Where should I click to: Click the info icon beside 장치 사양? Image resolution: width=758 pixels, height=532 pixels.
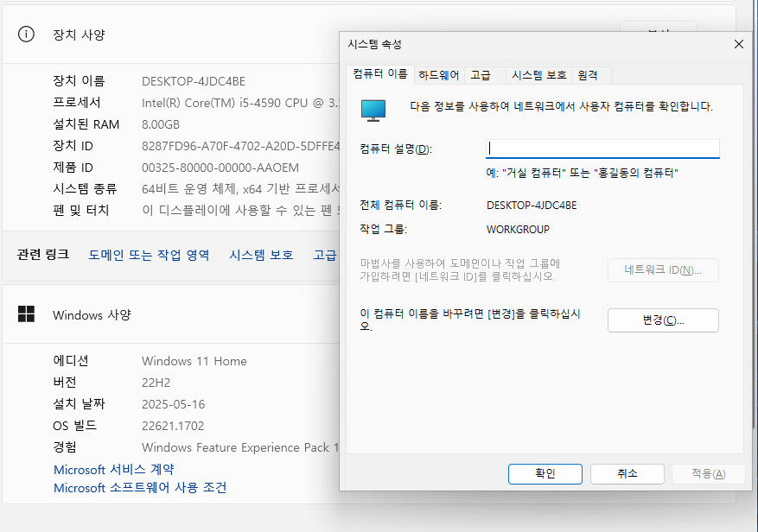(x=27, y=35)
